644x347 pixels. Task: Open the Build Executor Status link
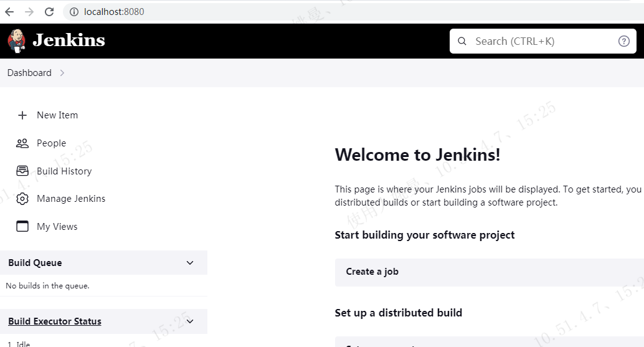[55, 321]
